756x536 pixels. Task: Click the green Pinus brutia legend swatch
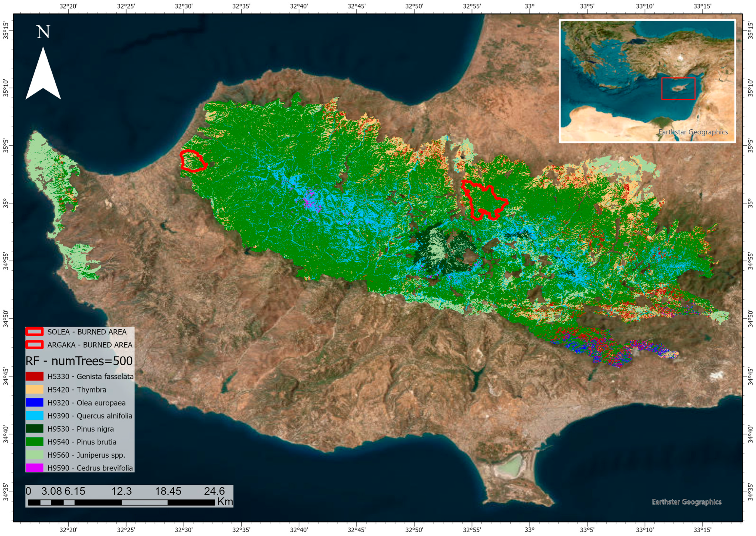34,442
